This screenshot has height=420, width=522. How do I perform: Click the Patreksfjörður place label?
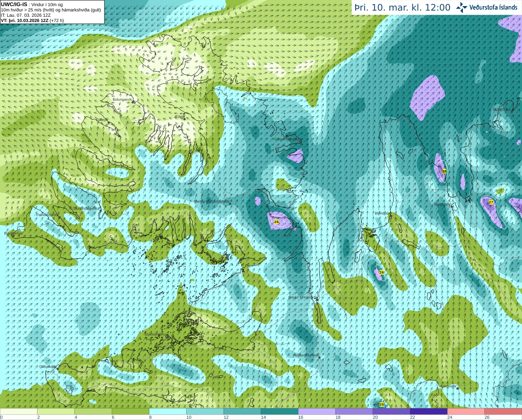coord(48,214)
